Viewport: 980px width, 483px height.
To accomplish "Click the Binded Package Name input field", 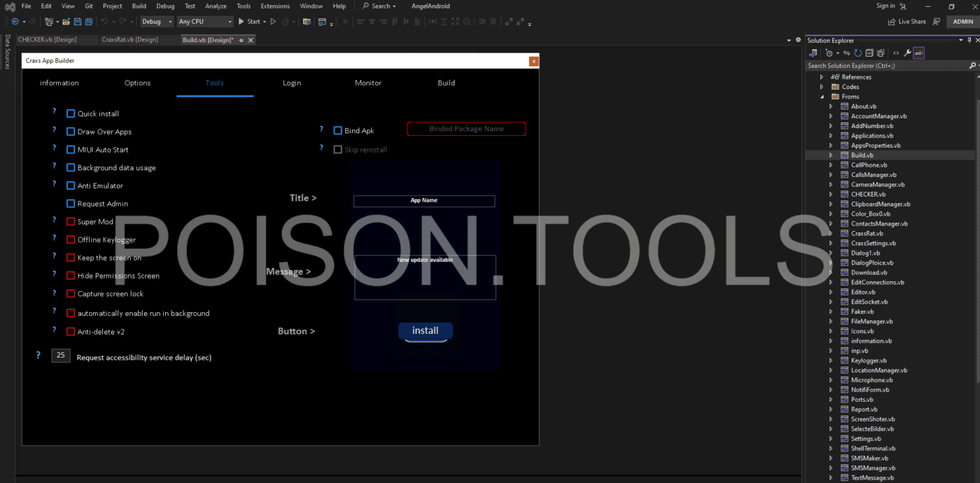I will click(466, 129).
